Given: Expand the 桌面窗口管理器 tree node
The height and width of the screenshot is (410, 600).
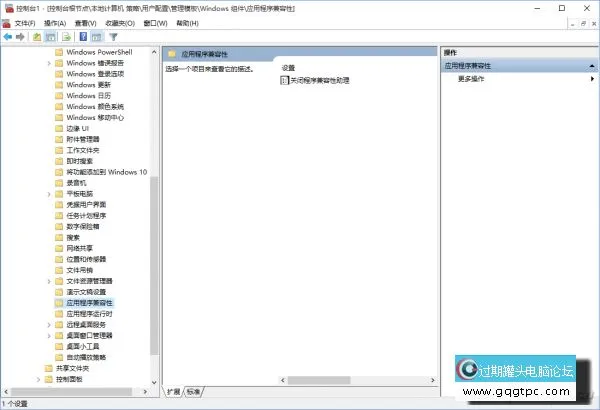Looking at the screenshot, I should click(x=49, y=336).
